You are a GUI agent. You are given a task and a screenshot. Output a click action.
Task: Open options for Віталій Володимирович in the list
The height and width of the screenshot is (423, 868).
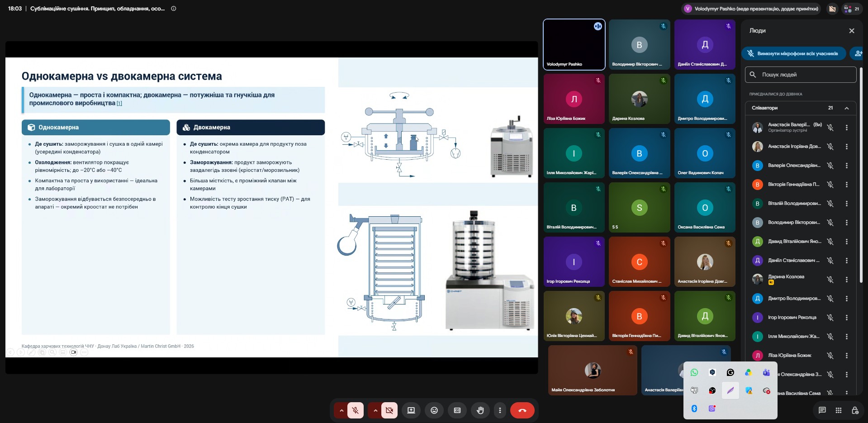pyautogui.click(x=847, y=204)
